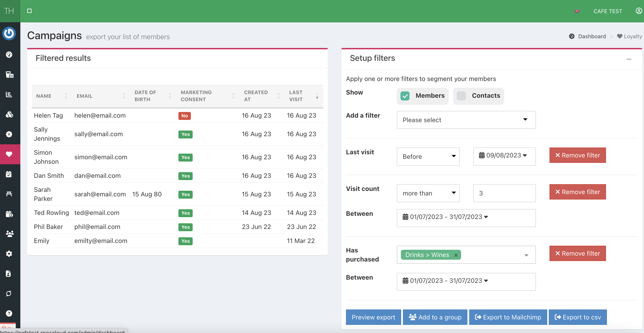Click the discount percent badge sidebar icon
Viewport: 644px width, 333px height.
pos(9,134)
